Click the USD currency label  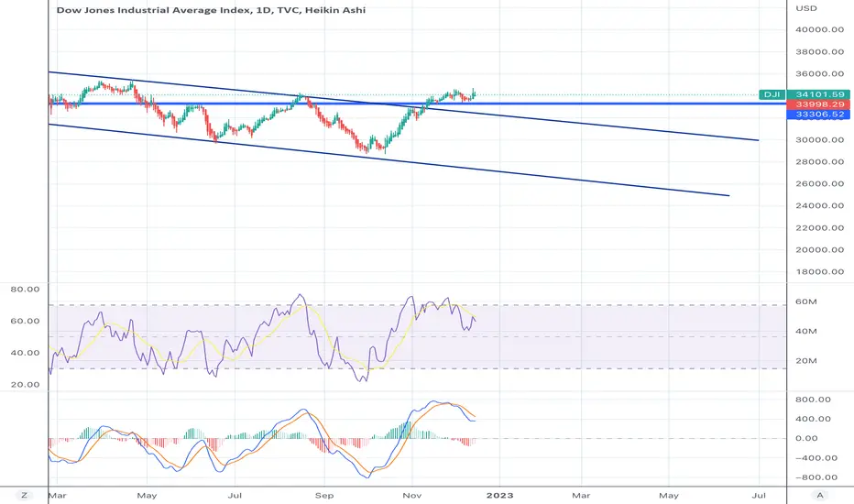[x=806, y=8]
